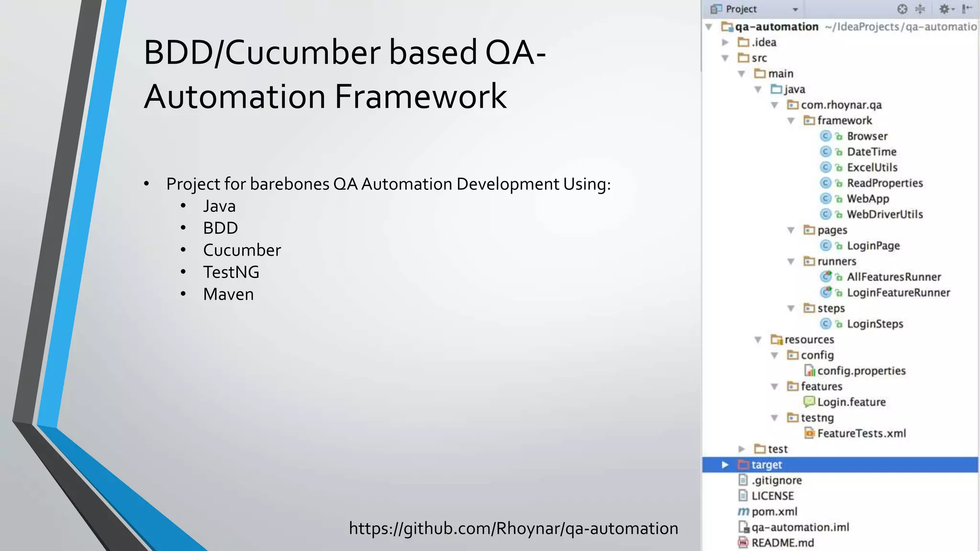Viewport: 980px width, 551px height.
Task: Open the Project view dropdown arrow
Action: pos(795,10)
